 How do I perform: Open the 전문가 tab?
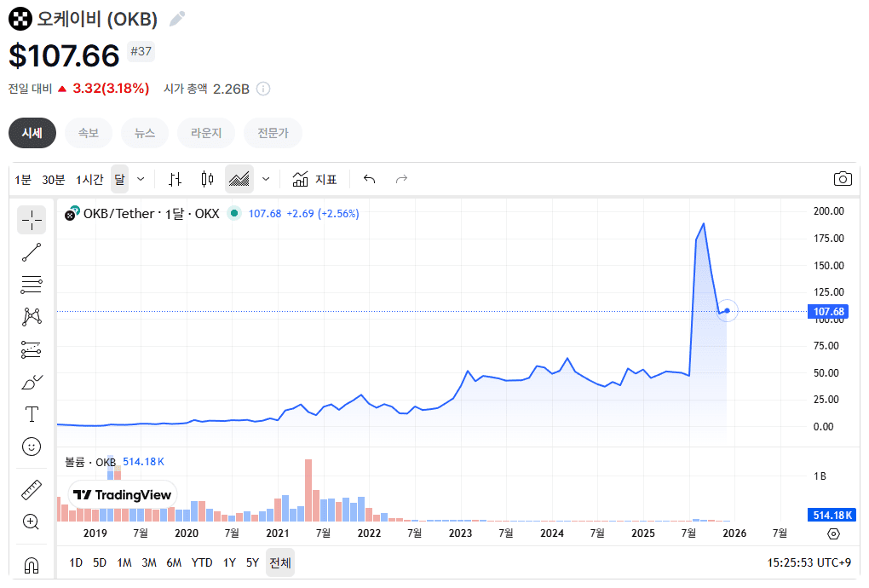pyautogui.click(x=273, y=133)
